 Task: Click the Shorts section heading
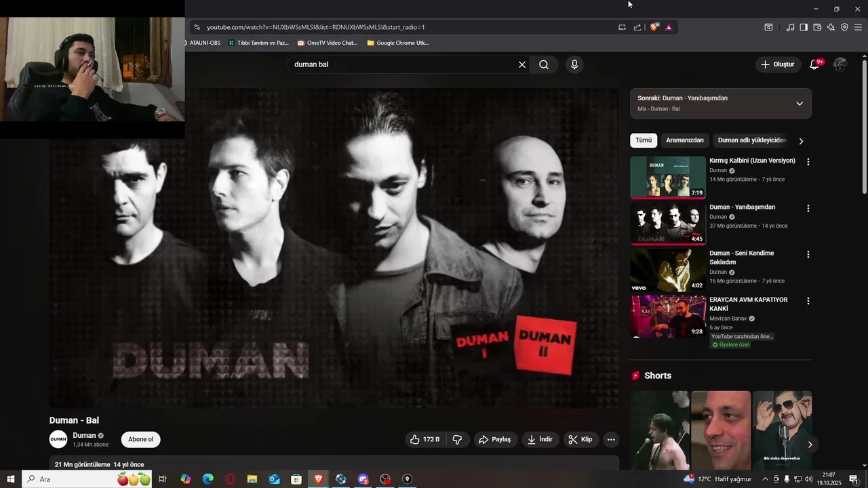click(x=658, y=375)
